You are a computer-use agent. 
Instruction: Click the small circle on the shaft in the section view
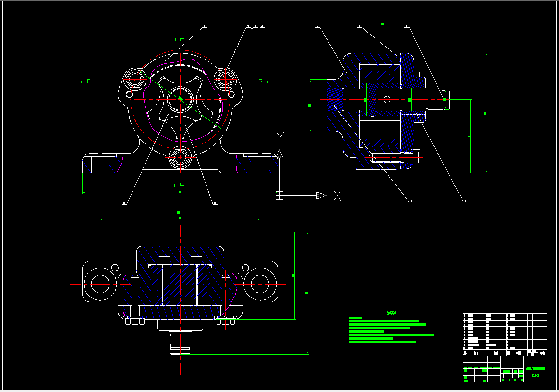pyautogui.click(x=387, y=100)
